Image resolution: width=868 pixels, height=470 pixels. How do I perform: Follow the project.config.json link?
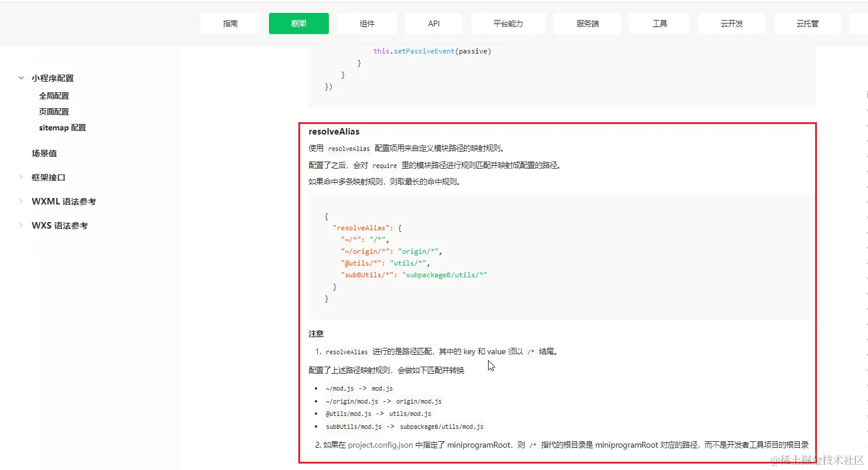point(381,445)
